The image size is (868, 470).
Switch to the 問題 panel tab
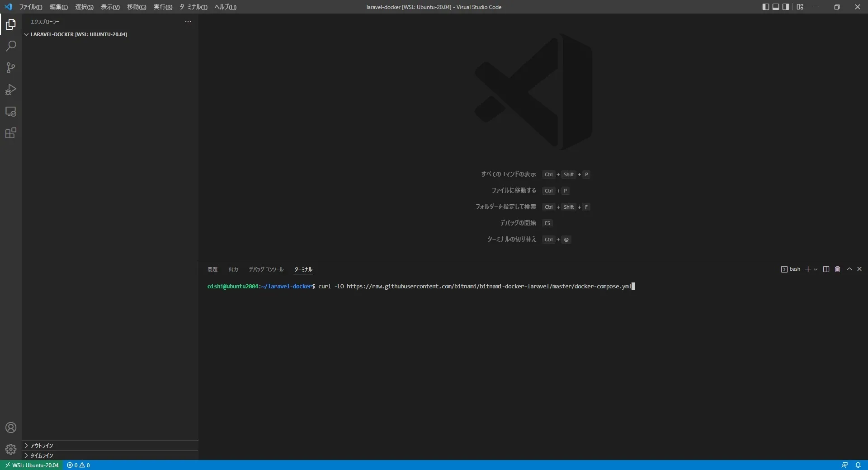212,269
